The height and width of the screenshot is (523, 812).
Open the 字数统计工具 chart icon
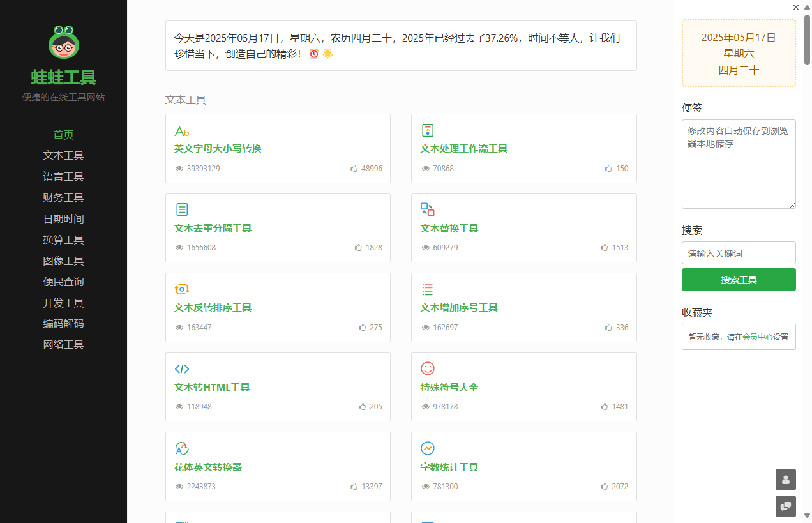point(428,448)
